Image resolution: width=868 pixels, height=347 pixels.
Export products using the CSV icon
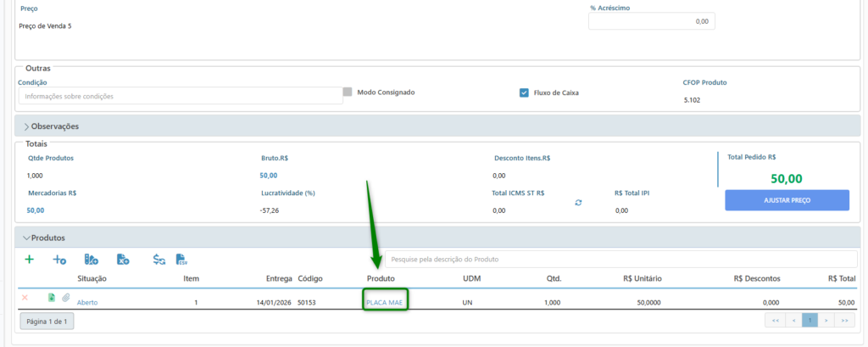[x=181, y=260]
